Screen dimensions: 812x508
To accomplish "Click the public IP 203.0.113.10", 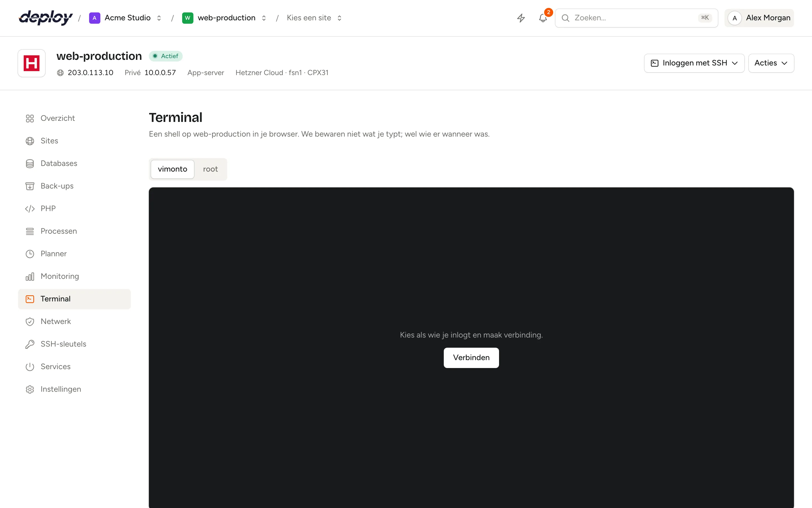I will (91, 73).
